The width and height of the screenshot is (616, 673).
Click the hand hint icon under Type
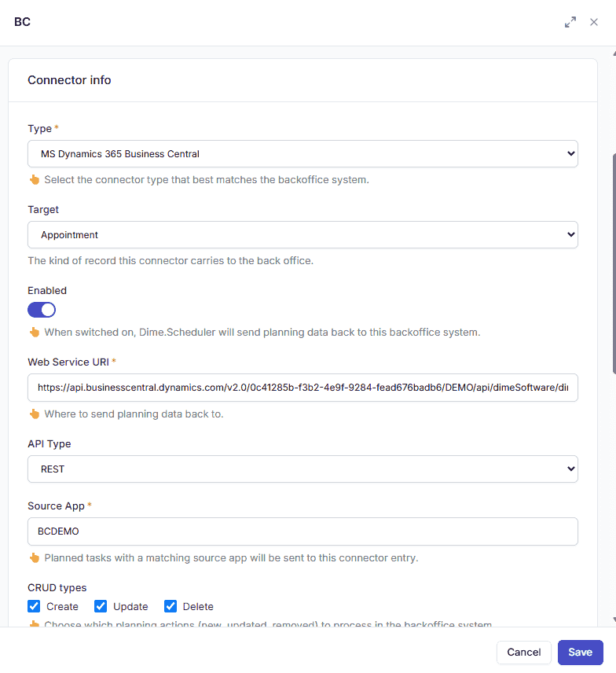tap(35, 179)
